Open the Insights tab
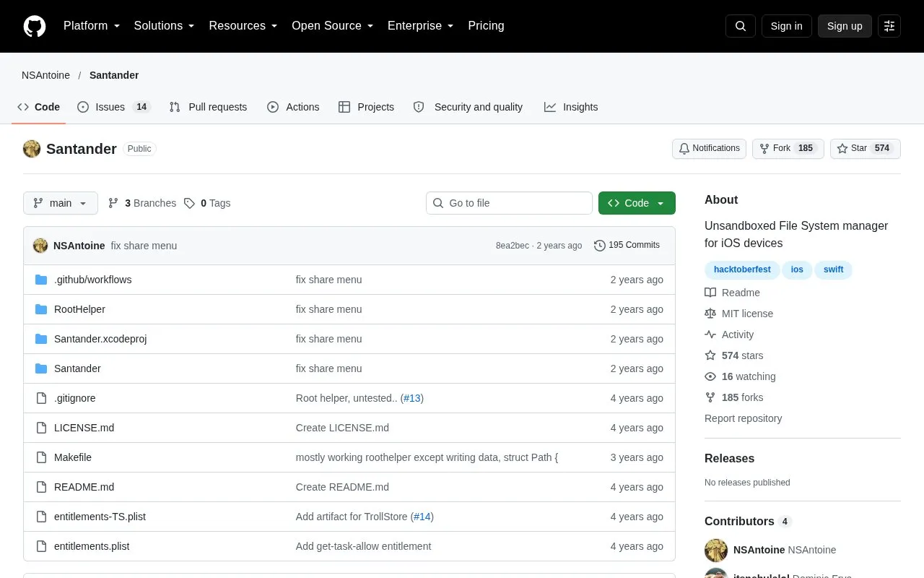Viewport: 924px width, 578px height. 571,107
